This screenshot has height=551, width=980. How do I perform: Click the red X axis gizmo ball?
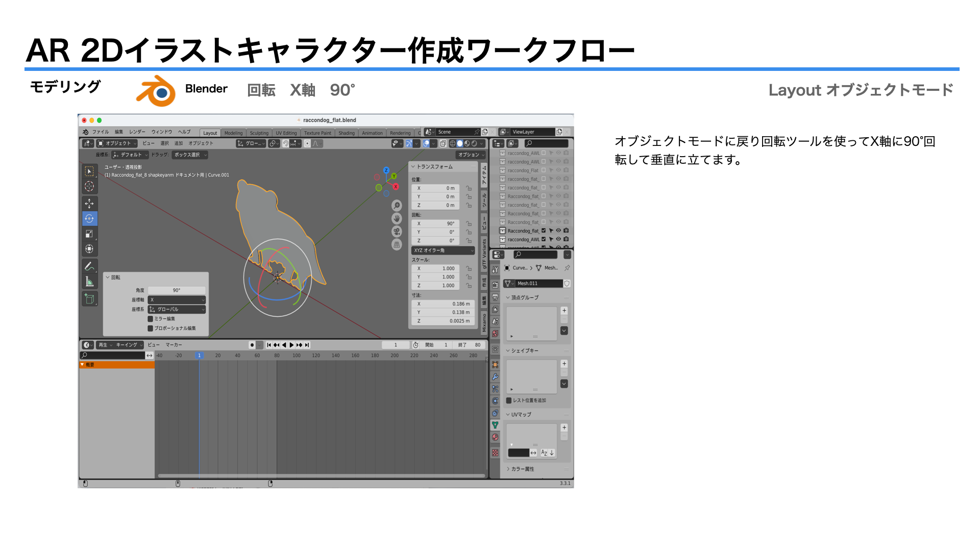coord(396,187)
